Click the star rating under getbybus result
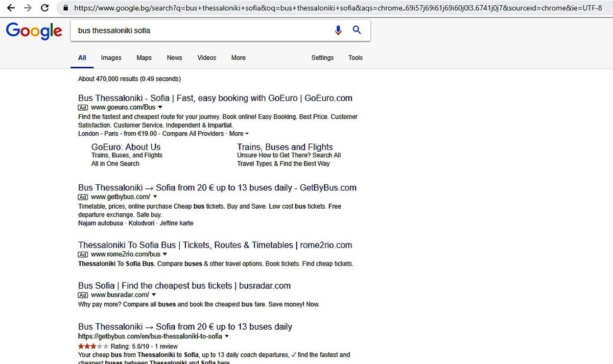 click(93, 346)
